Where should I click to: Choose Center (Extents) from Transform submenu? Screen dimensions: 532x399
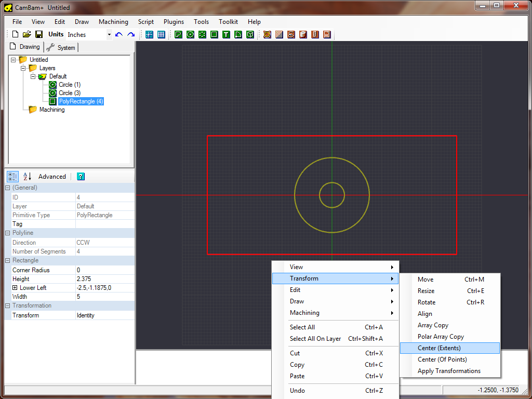(439, 348)
